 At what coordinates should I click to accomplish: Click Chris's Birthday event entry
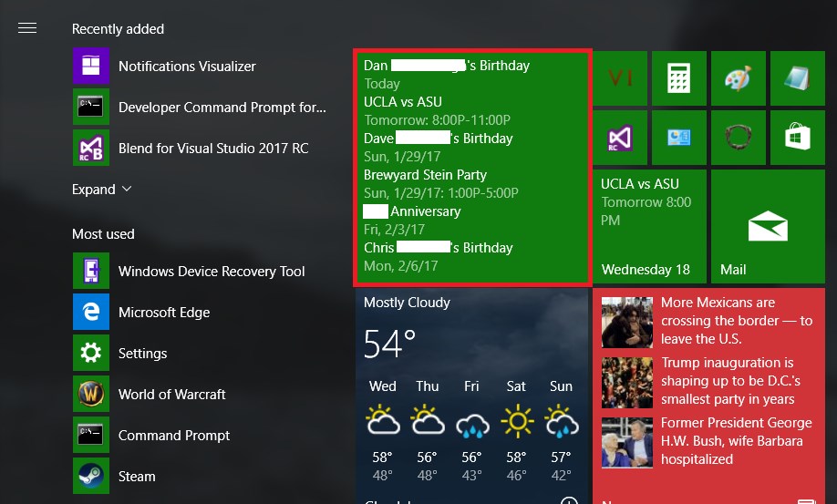click(439, 256)
